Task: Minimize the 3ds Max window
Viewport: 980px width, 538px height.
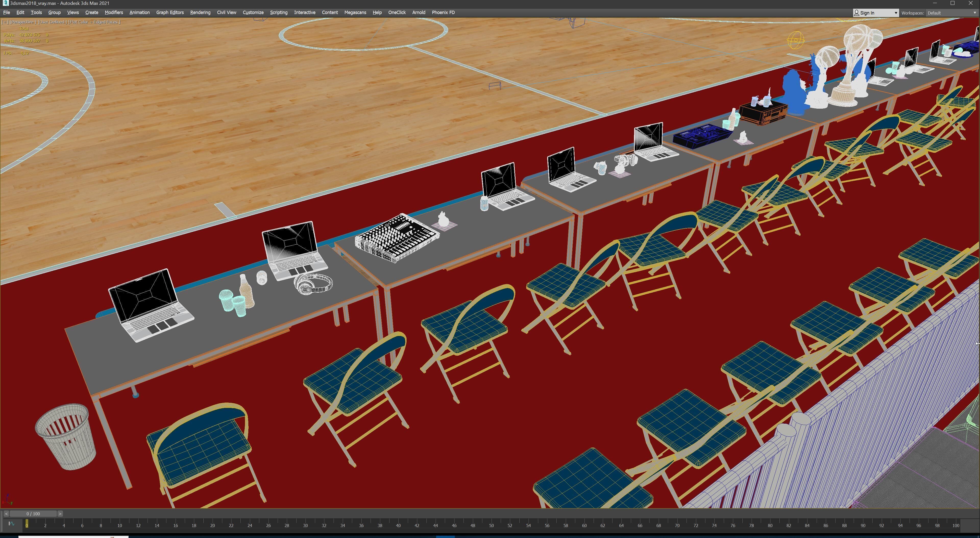Action: click(x=935, y=3)
